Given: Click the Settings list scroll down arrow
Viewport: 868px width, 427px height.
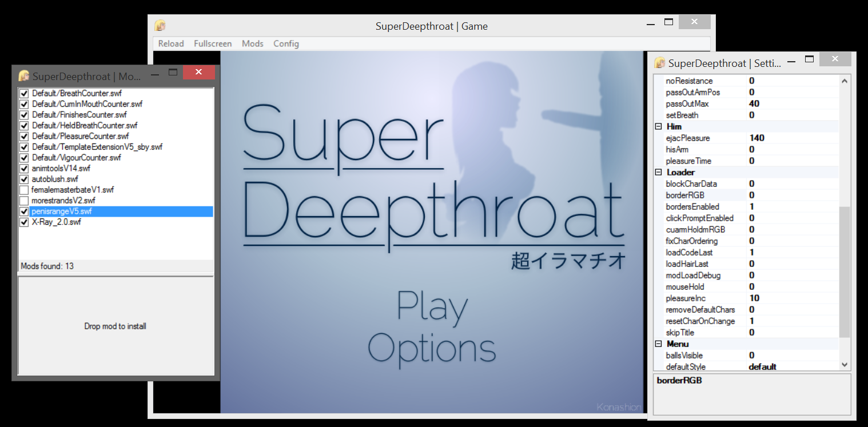Looking at the screenshot, I should click(845, 364).
